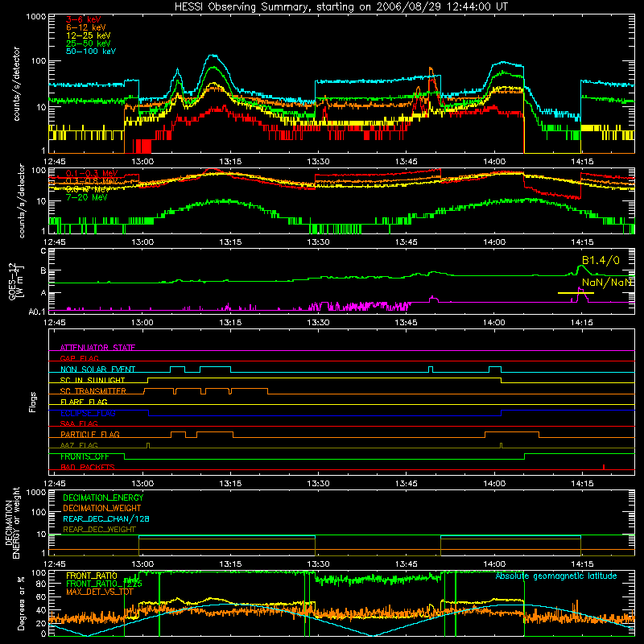Click the MAX_DET_VS_TOT legend label

(100, 592)
